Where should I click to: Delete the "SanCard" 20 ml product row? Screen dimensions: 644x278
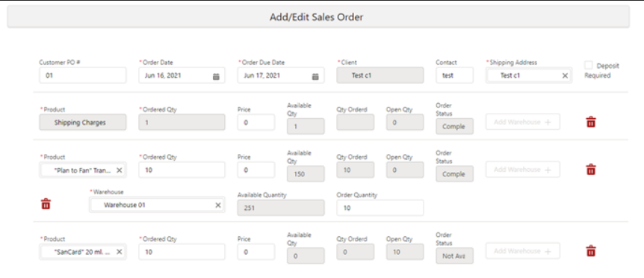591,251
